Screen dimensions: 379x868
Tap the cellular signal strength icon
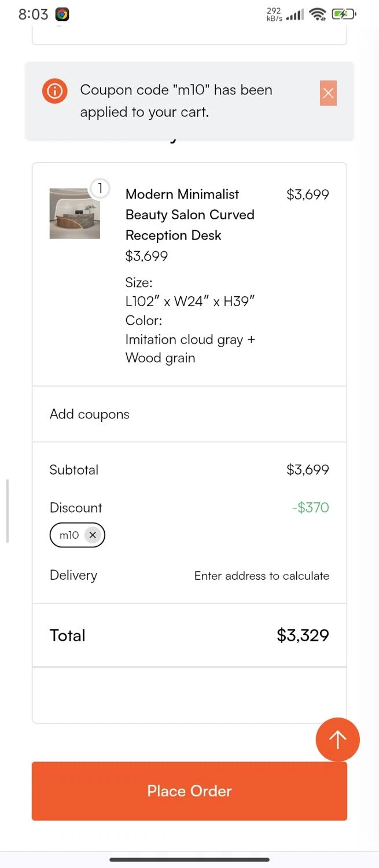[x=295, y=15]
